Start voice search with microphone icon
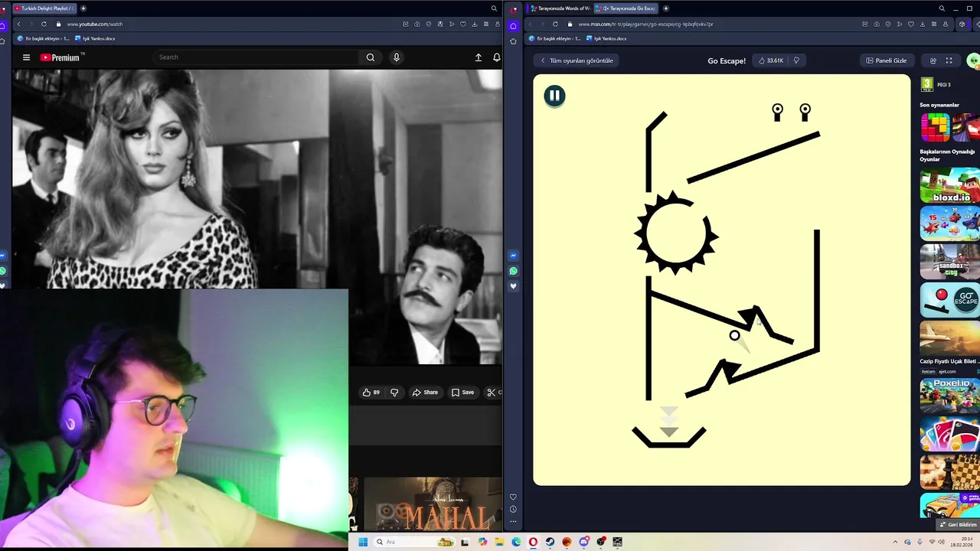The image size is (980, 551). click(x=396, y=57)
